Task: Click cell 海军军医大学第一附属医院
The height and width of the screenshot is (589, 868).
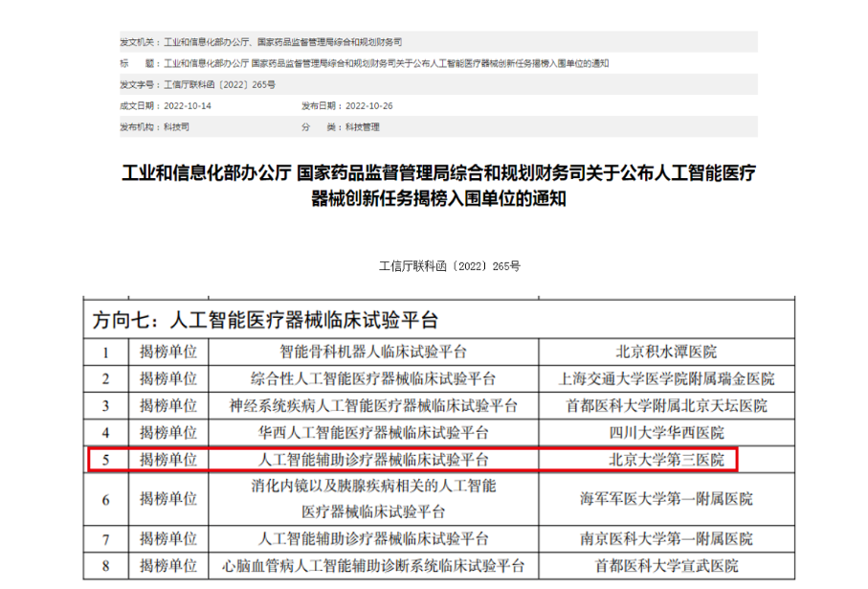Action: coord(666,499)
